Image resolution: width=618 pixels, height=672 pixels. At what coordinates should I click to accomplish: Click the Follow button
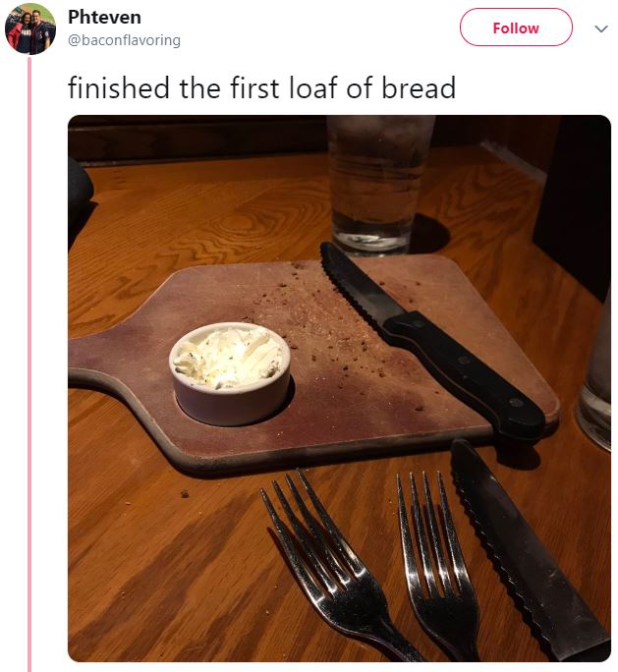516,28
